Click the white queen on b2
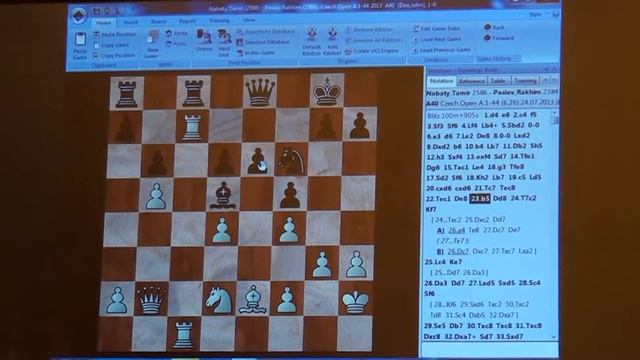 pos(151,299)
